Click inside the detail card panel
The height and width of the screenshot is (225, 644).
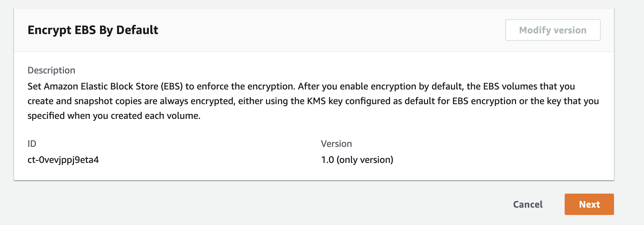[x=320, y=130]
